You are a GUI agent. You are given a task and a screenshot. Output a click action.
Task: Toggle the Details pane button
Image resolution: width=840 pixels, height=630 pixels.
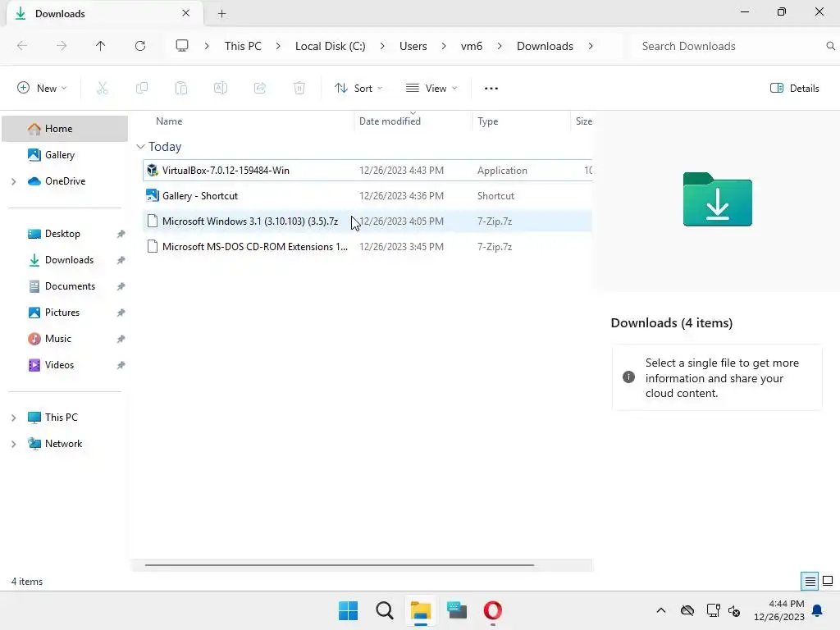[x=794, y=89]
